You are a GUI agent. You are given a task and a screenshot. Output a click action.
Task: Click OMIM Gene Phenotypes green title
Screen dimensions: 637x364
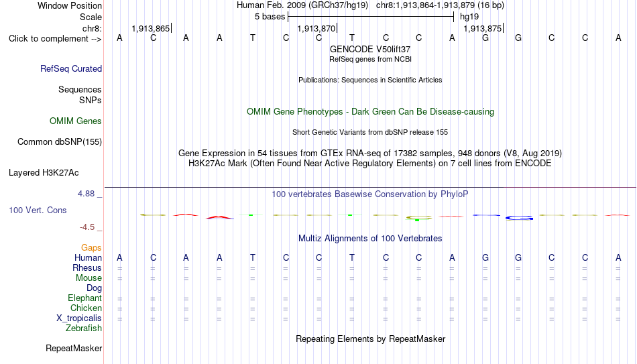tap(370, 112)
